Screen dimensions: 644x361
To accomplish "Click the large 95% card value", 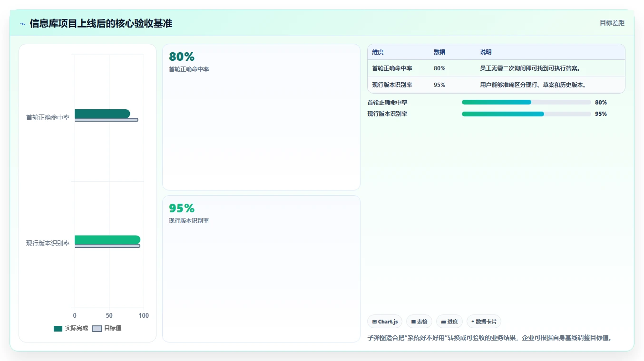I will click(x=182, y=208).
